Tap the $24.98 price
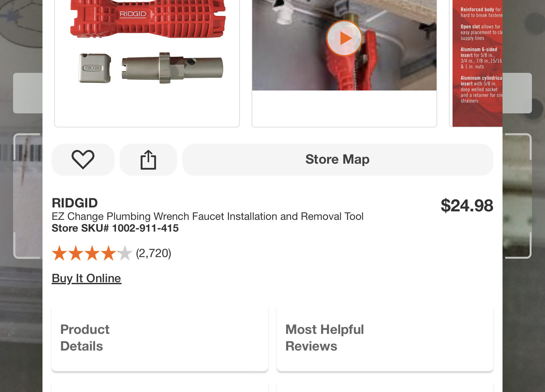545x392 pixels. [x=467, y=205]
